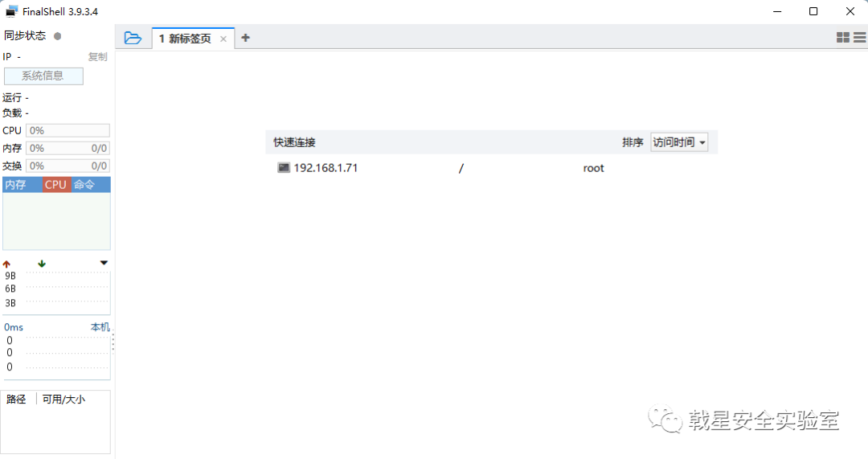Click the 同步状态 indicator dot
Screen dimensions: 868x459
58,36
